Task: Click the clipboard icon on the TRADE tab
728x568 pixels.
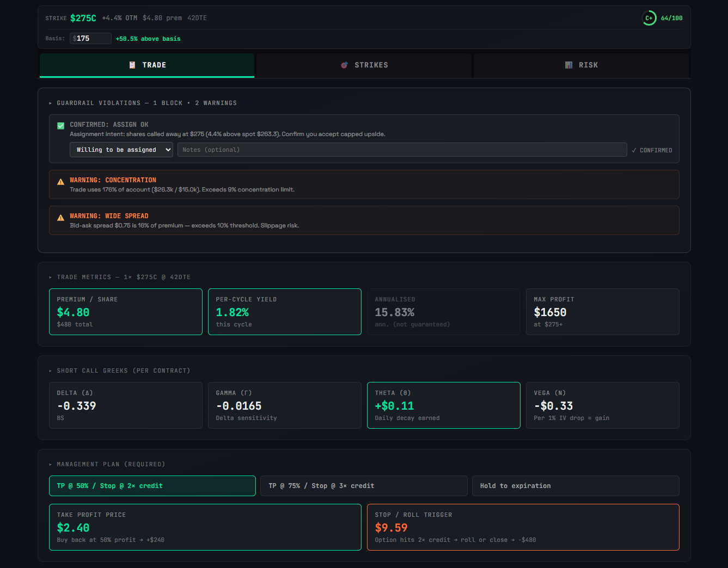Action: point(132,65)
